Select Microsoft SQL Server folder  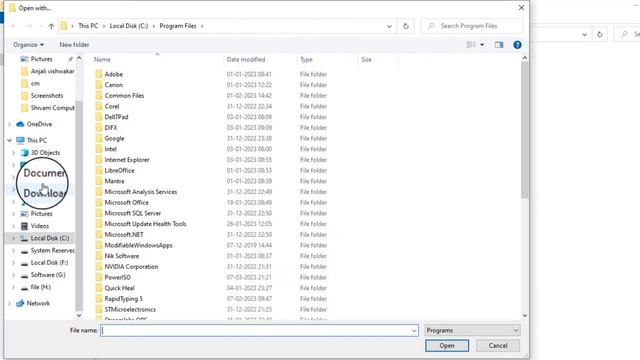pos(132,213)
